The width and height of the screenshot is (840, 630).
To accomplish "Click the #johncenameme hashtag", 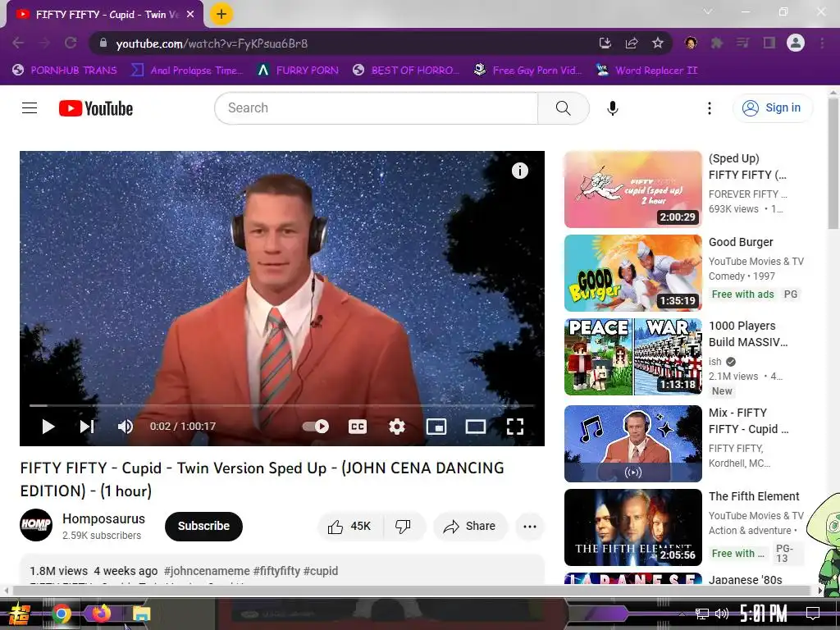I will click(207, 571).
